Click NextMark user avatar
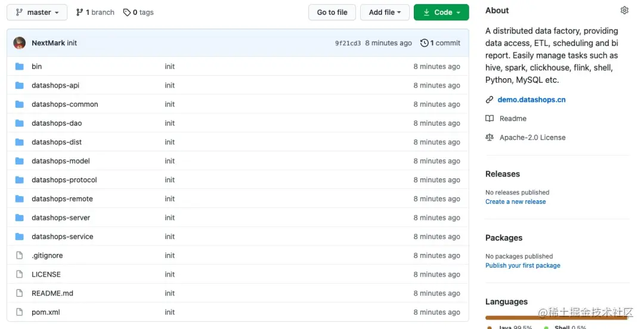This screenshot has height=329, width=644. tap(19, 43)
